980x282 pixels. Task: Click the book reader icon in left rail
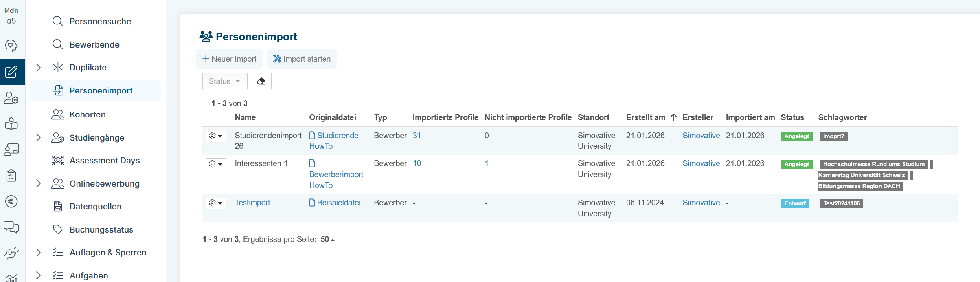click(11, 124)
